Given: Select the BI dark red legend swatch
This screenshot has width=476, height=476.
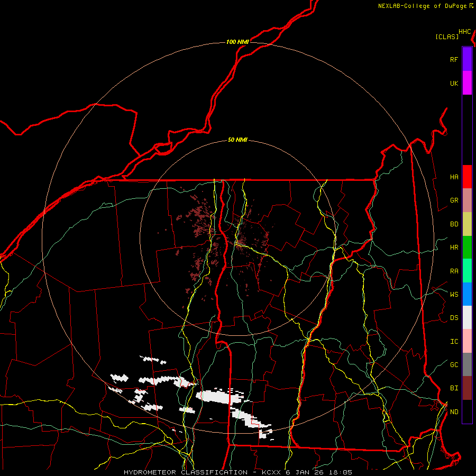Looking at the screenshot, I should (467, 388).
